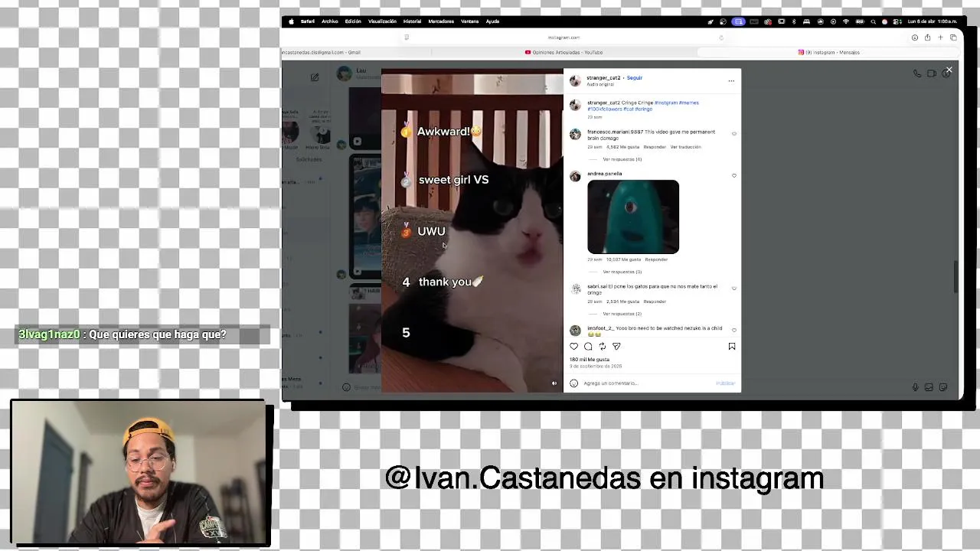Click image attach icon in message bar
Image resolution: width=980 pixels, height=551 pixels.
click(x=929, y=387)
